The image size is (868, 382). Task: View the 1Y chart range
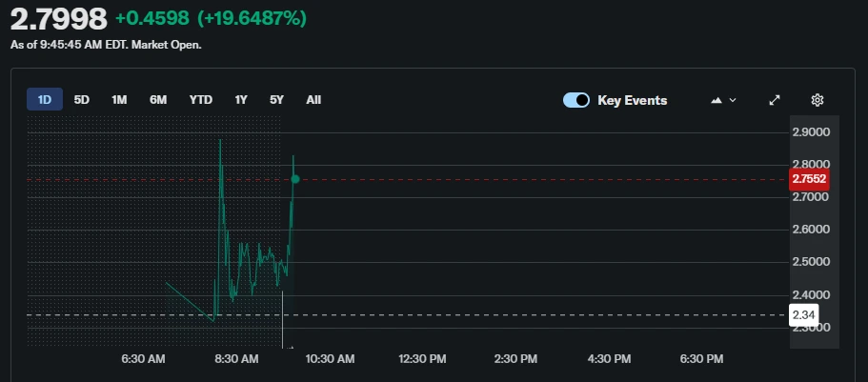241,99
